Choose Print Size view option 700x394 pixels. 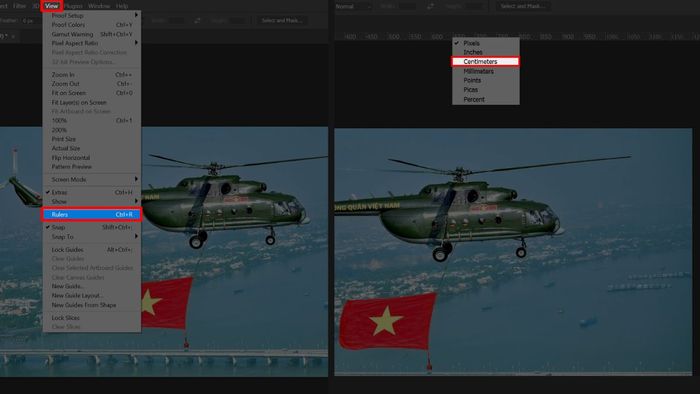[92, 139]
